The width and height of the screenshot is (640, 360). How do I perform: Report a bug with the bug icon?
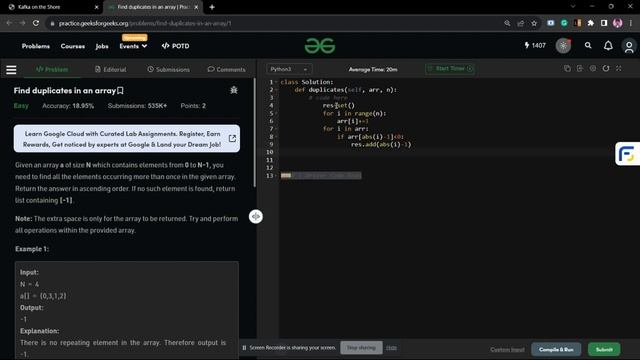click(x=234, y=90)
